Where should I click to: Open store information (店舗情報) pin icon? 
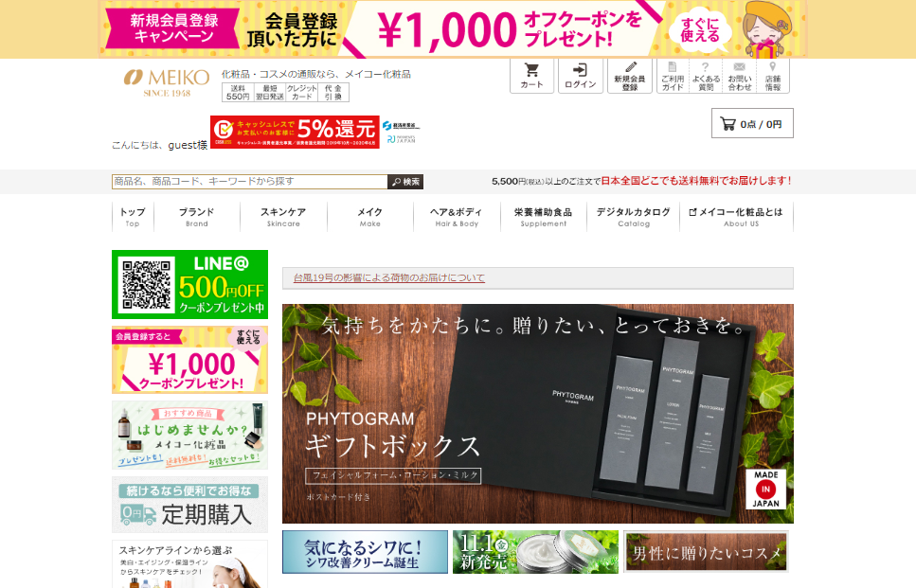772,76
